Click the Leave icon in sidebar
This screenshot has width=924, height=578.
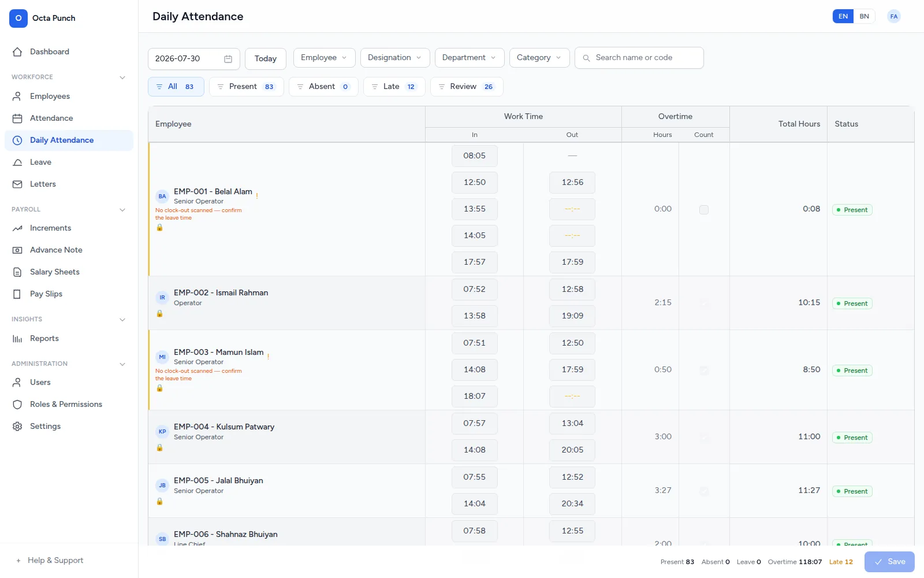[17, 162]
